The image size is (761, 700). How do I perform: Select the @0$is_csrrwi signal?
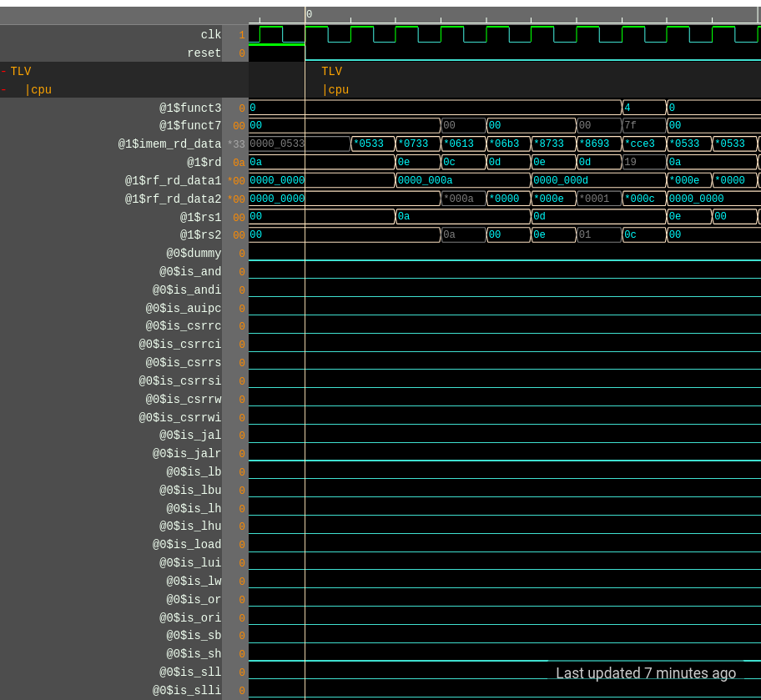(180, 417)
